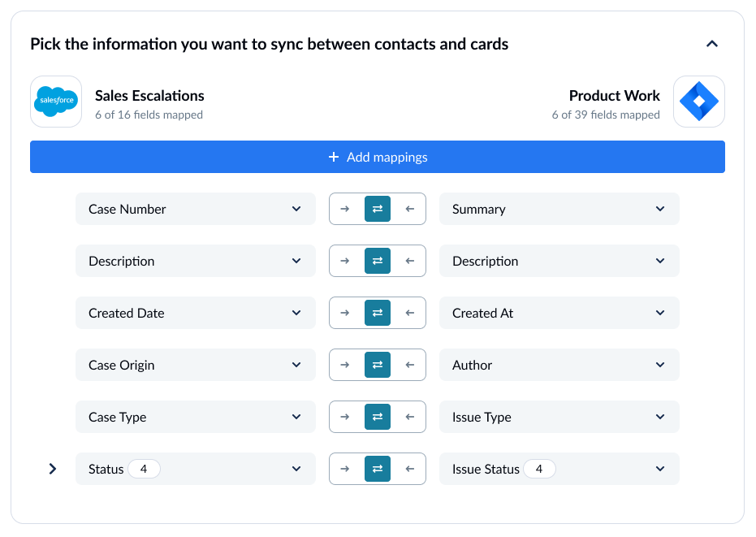This screenshot has height=537, width=756.
Task: Open the Status field dropdown
Action: [195, 469]
